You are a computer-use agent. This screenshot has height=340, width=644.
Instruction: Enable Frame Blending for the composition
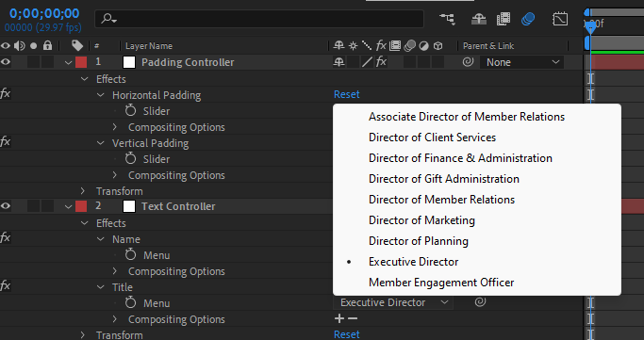[x=504, y=19]
